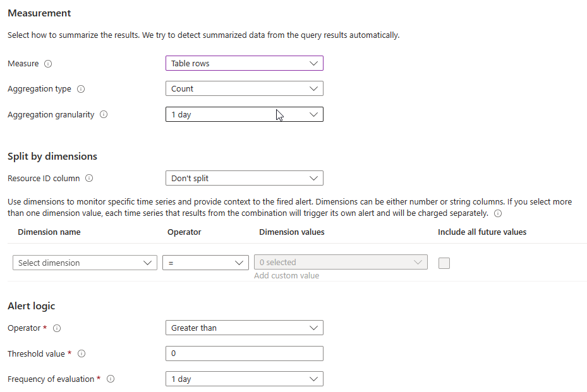Viewport: 587px width, 392px height.
Task: Enable Include all future values
Action: [444, 263]
